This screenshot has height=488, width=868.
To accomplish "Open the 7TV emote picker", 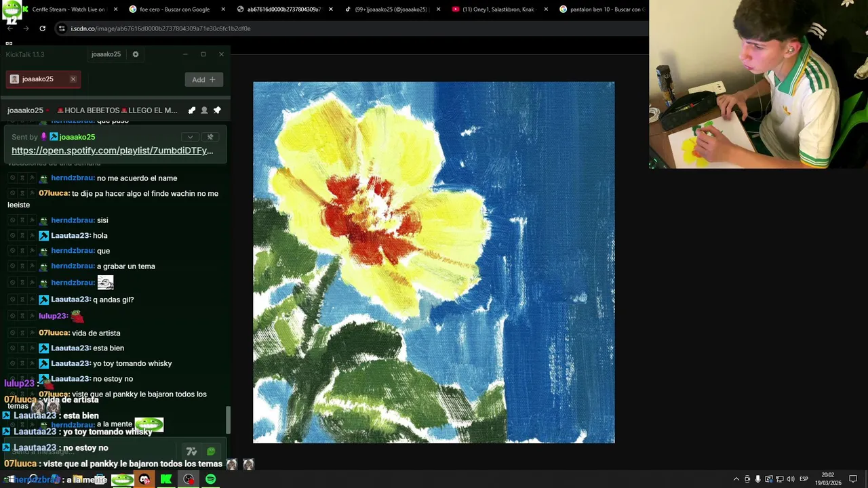I will pyautogui.click(x=191, y=451).
